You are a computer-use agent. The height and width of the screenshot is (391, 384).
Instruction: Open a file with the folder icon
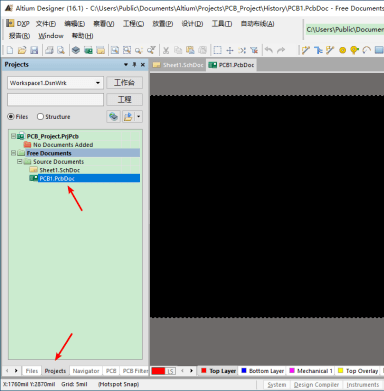[x=22, y=50]
